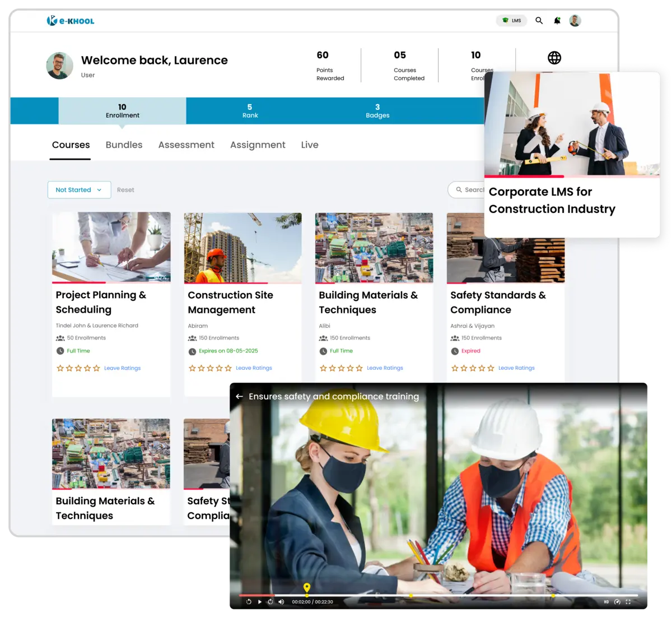
Task: Click the search magnifier icon in the header
Action: [x=539, y=20]
